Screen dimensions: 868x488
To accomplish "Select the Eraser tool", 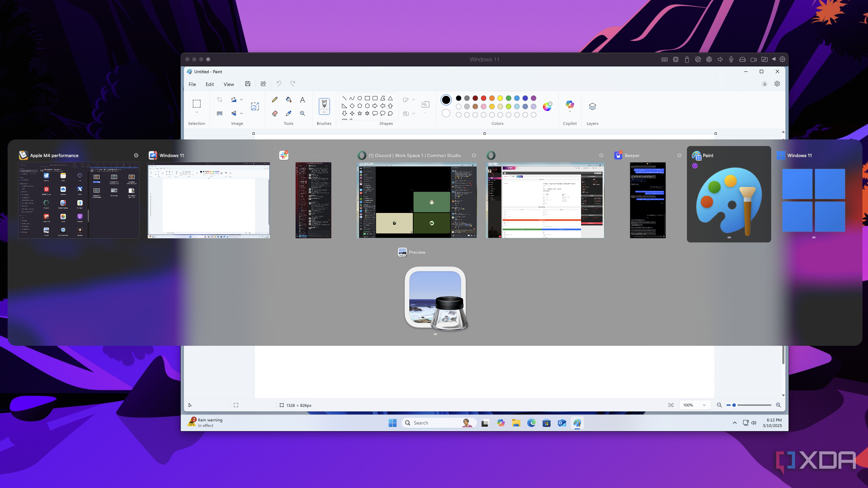I will (275, 113).
